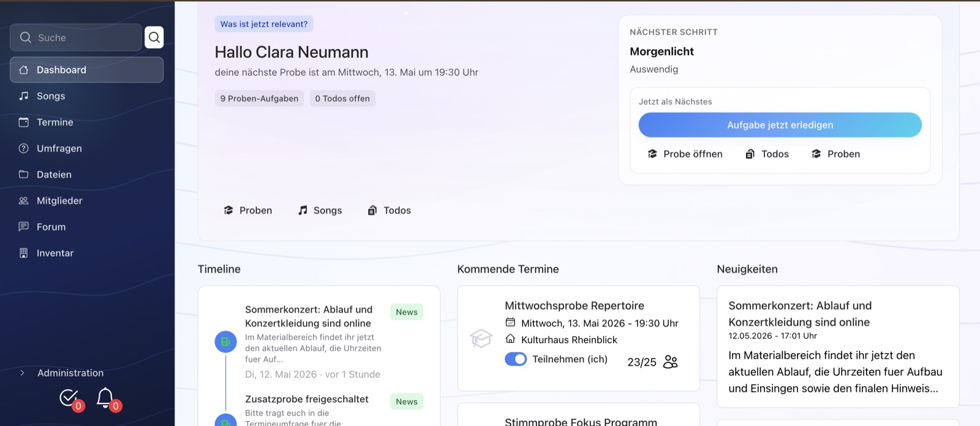
Task: Open the Mittwochsprobe Repertoire event
Action: pos(575,305)
